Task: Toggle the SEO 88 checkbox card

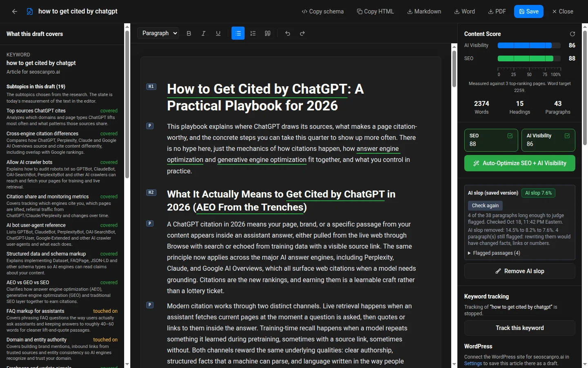Action: tap(491, 140)
